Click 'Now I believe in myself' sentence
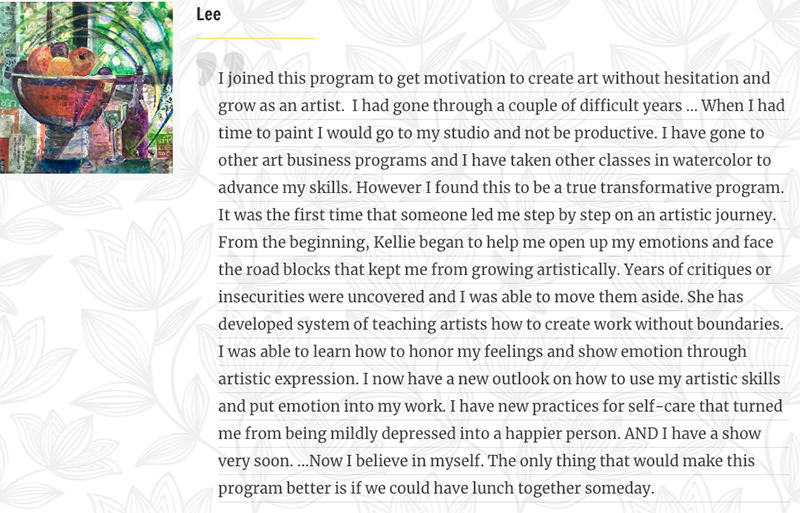Image resolution: width=800 pixels, height=513 pixels. coord(396,460)
